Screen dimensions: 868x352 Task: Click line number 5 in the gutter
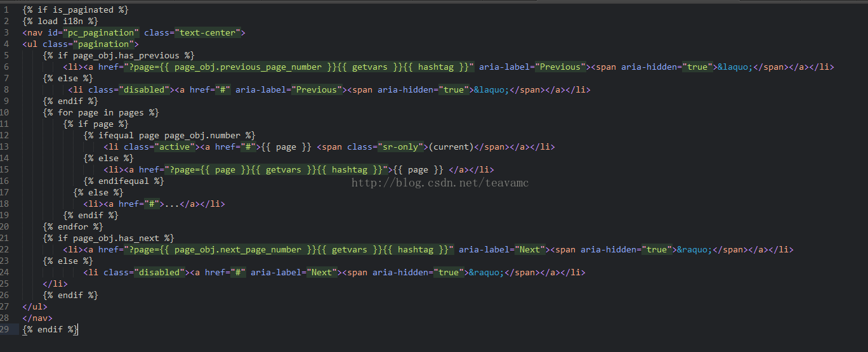click(6, 56)
